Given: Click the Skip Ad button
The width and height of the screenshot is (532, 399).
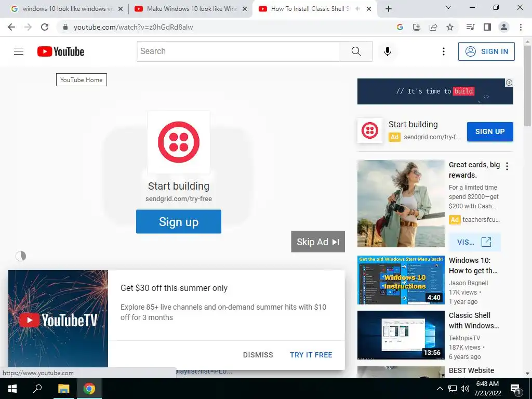Looking at the screenshot, I should 318,242.
